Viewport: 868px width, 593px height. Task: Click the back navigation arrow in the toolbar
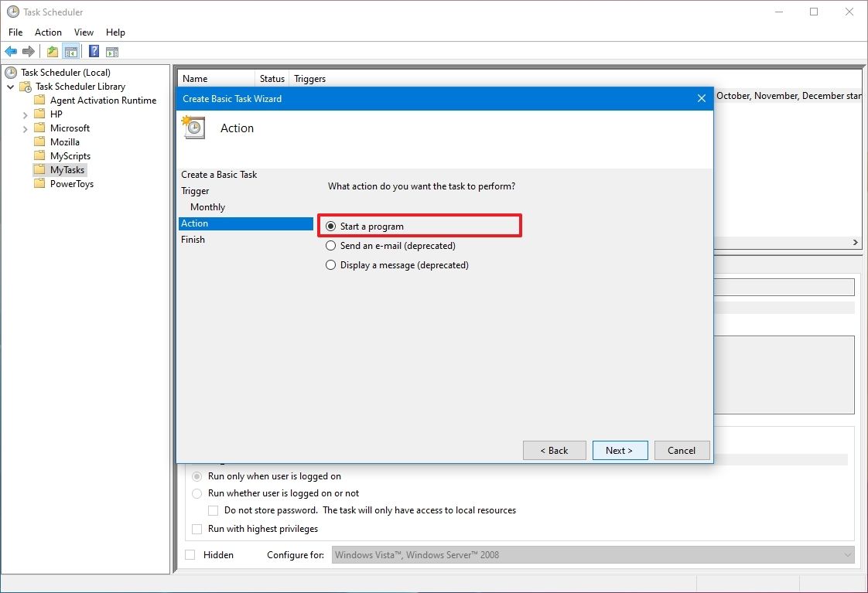coord(11,51)
